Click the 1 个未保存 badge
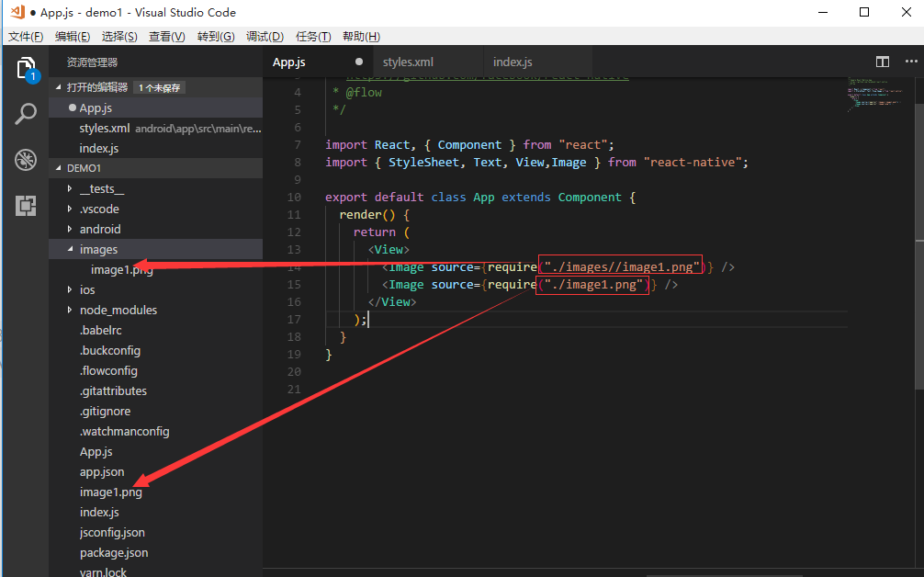 coord(159,88)
